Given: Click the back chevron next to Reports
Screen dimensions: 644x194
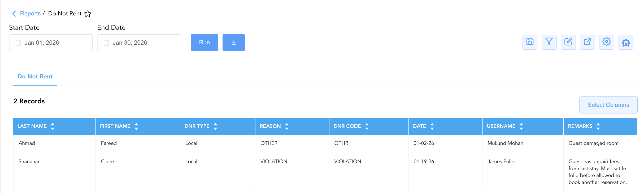Looking at the screenshot, I should (14, 14).
